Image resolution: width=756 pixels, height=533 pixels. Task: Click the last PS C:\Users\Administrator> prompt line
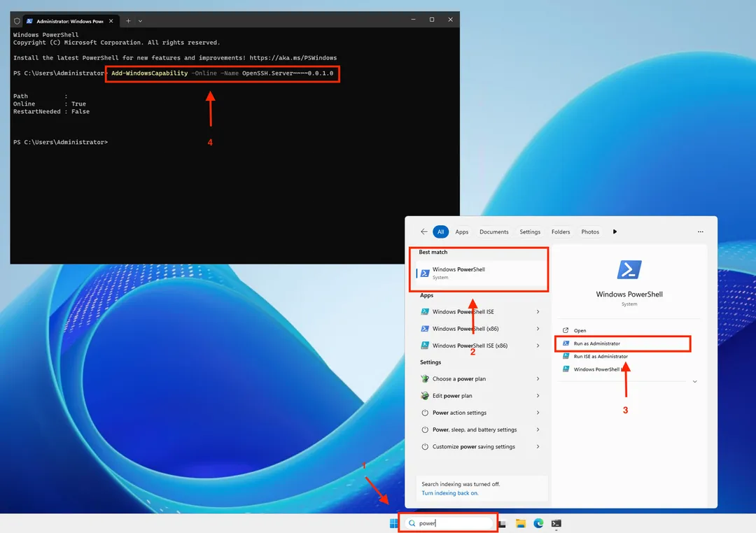point(61,142)
